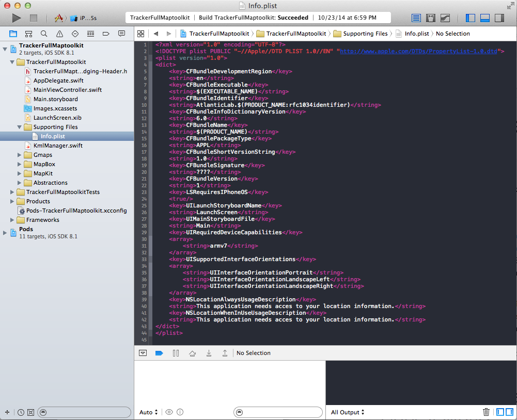517x420 pixels.
Task: Open MainViewController.swift file
Action: coord(67,90)
